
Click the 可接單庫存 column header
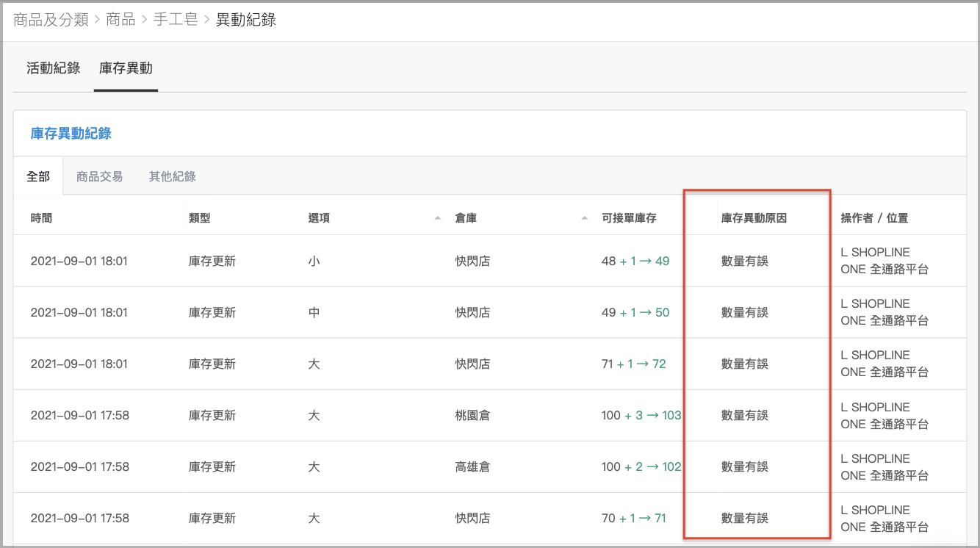point(629,218)
